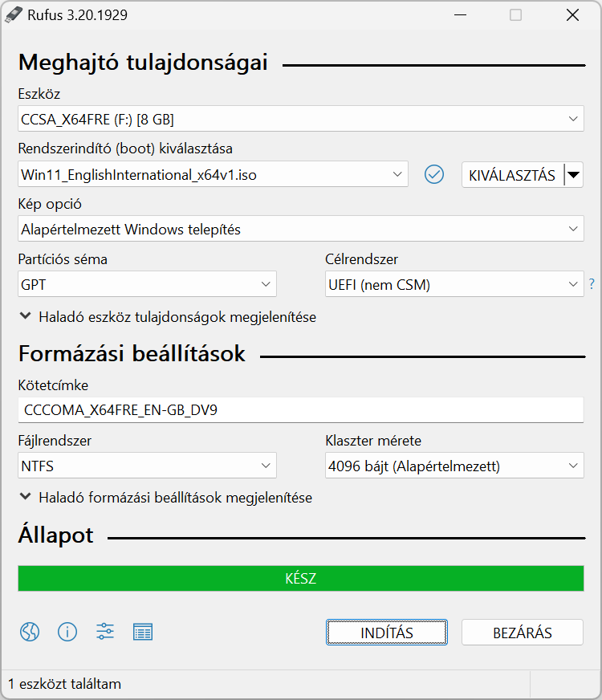Viewport: 602px width, 700px height.
Task: Open the Kép opció dropdown
Action: (301, 229)
